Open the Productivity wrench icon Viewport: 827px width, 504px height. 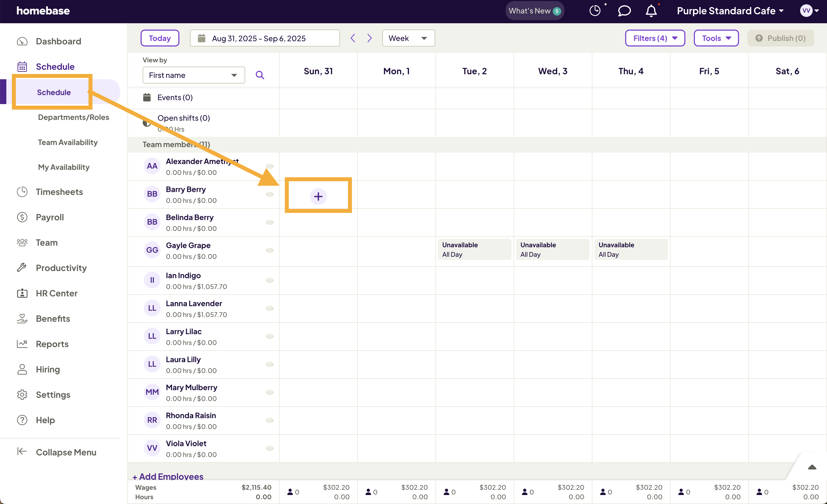(x=22, y=267)
